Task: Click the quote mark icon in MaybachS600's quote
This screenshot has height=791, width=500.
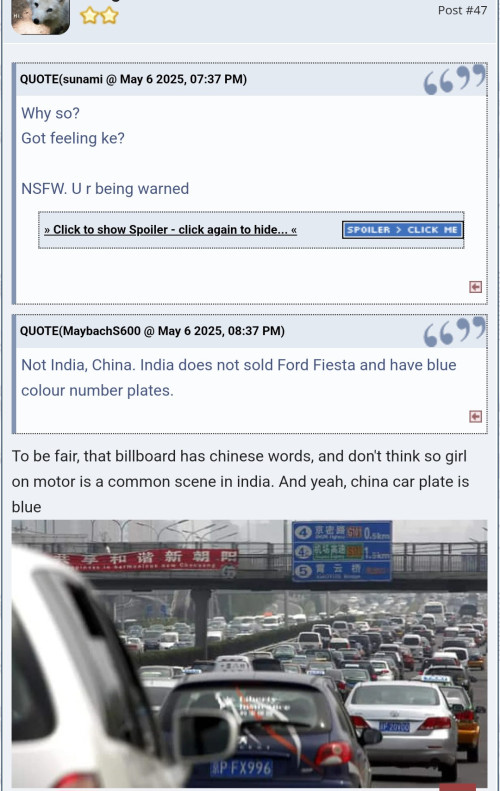Action: pyautogui.click(x=454, y=331)
